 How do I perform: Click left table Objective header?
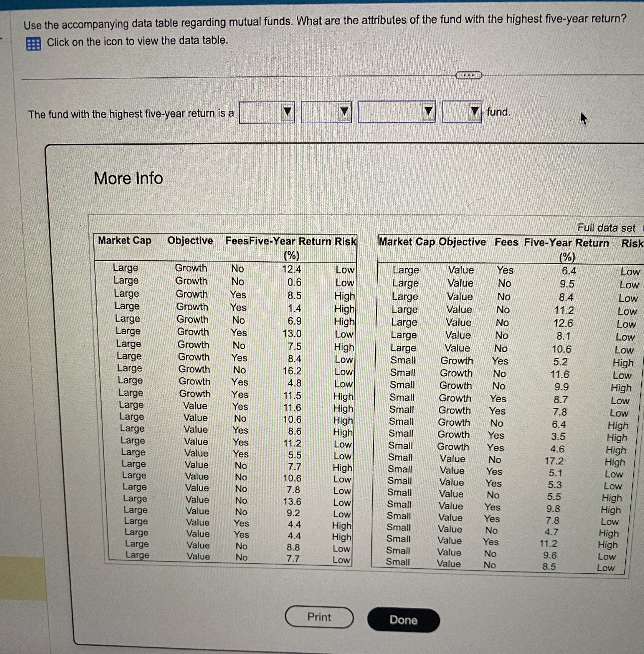[190, 241]
